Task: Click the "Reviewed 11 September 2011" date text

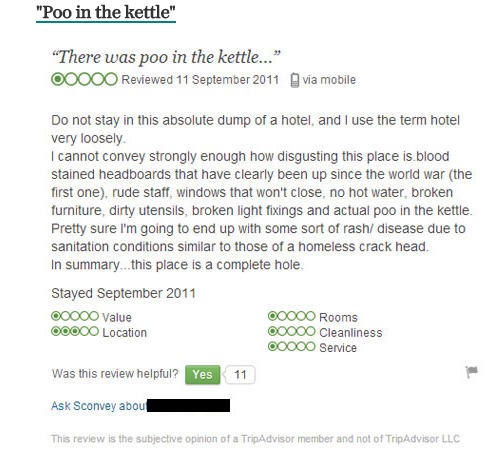Action: coord(200,80)
